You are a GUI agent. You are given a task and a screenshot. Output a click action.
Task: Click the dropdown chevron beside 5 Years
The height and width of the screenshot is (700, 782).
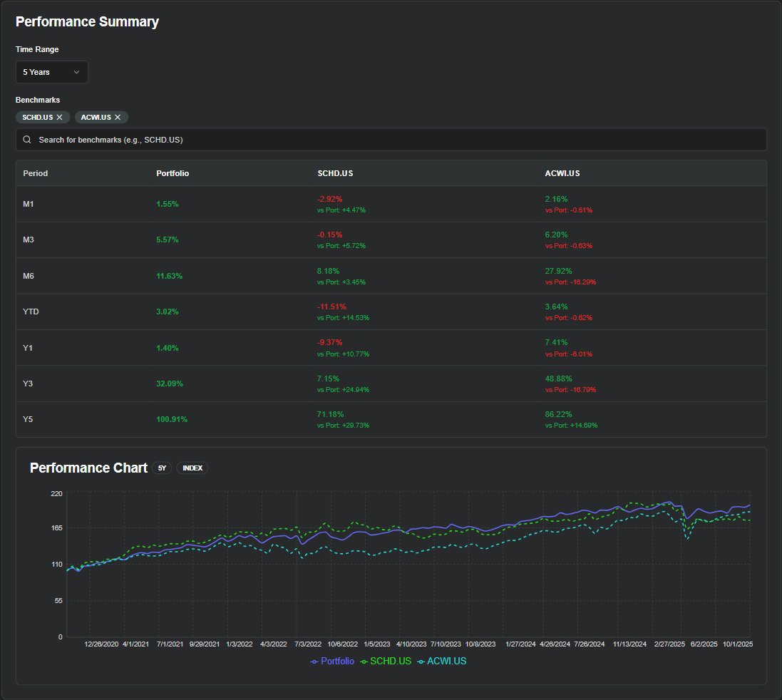(x=76, y=72)
